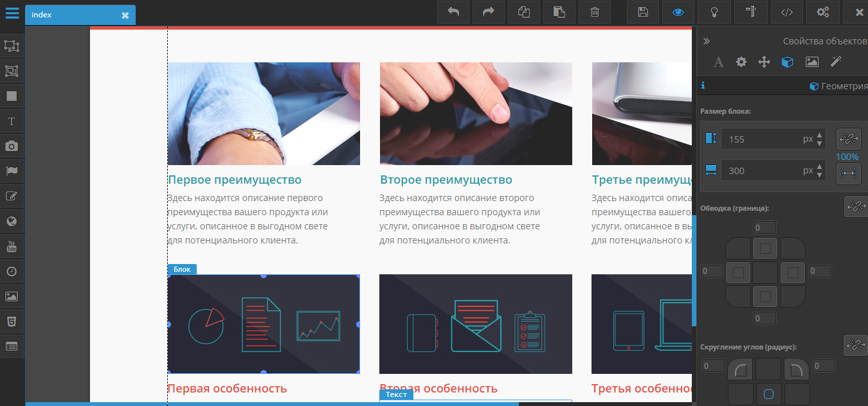This screenshot has width=868, height=406.
Task: Redo the last action
Action: point(489,12)
